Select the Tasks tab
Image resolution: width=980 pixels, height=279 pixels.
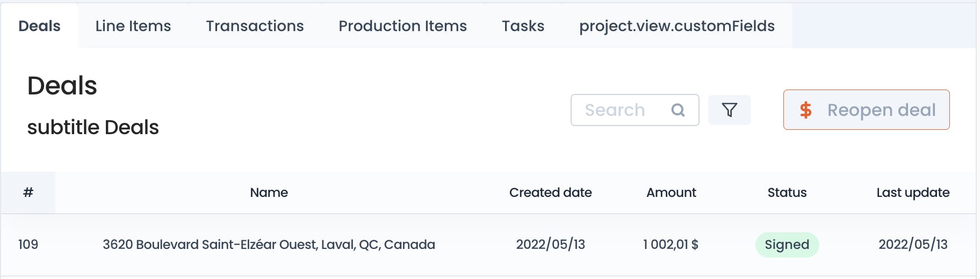point(523,26)
